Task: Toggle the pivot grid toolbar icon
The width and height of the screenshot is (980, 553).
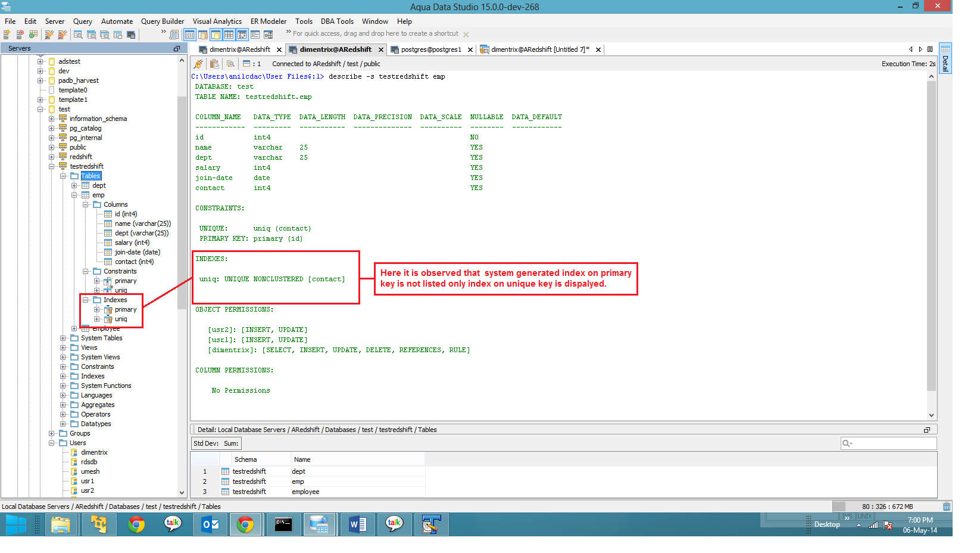Action: (x=242, y=35)
